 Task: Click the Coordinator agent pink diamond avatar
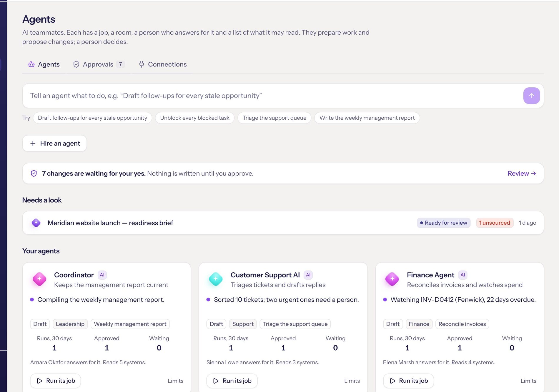click(x=39, y=279)
